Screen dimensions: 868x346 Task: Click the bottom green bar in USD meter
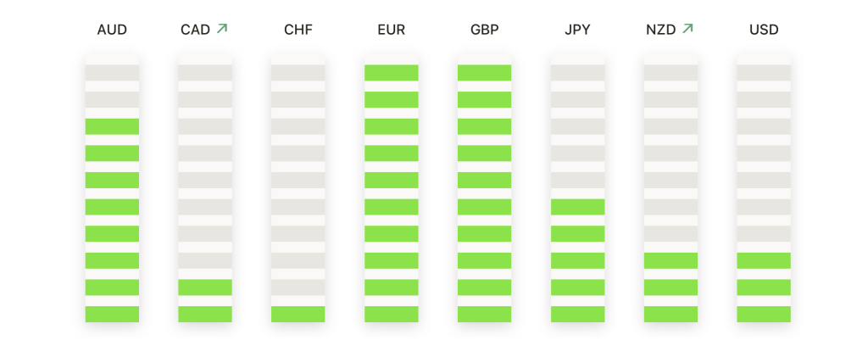click(764, 314)
